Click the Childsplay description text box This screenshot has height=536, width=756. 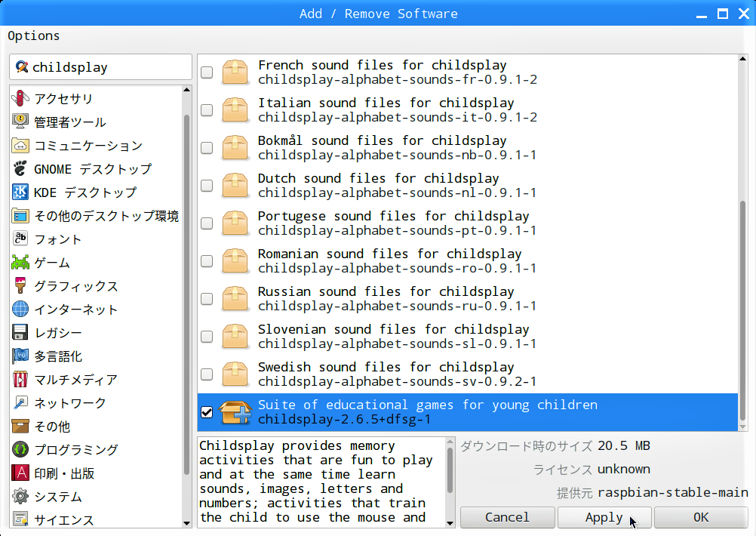point(321,482)
